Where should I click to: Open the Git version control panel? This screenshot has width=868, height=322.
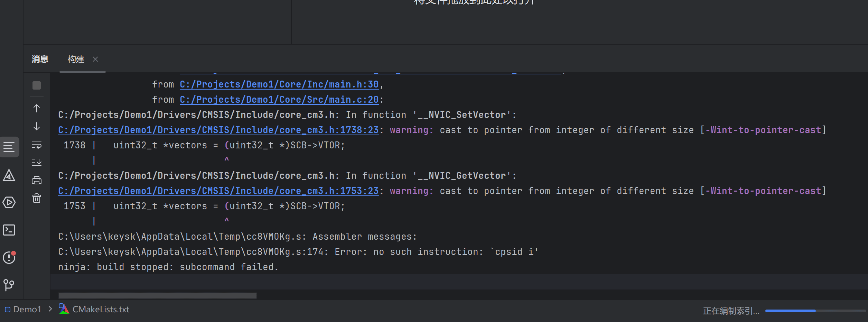point(9,285)
